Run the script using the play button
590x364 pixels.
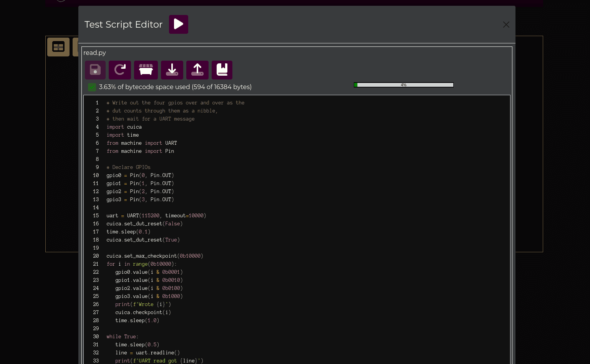(x=178, y=24)
